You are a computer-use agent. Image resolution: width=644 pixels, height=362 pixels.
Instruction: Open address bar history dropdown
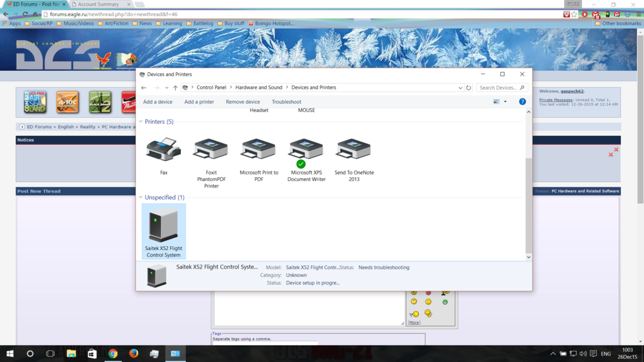tap(460, 88)
